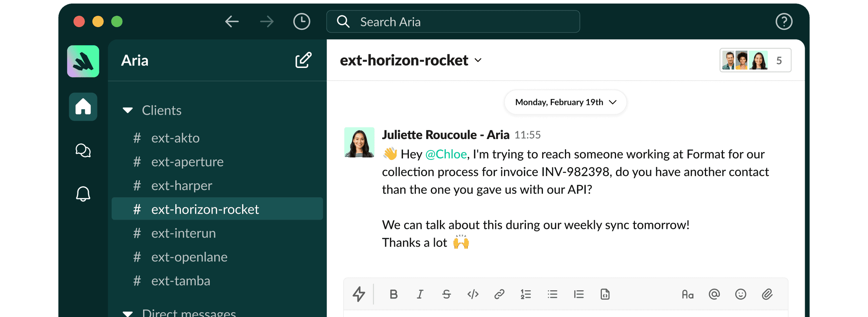Toggle italic formatting
Screen dimensions: 868x317
[x=420, y=294]
